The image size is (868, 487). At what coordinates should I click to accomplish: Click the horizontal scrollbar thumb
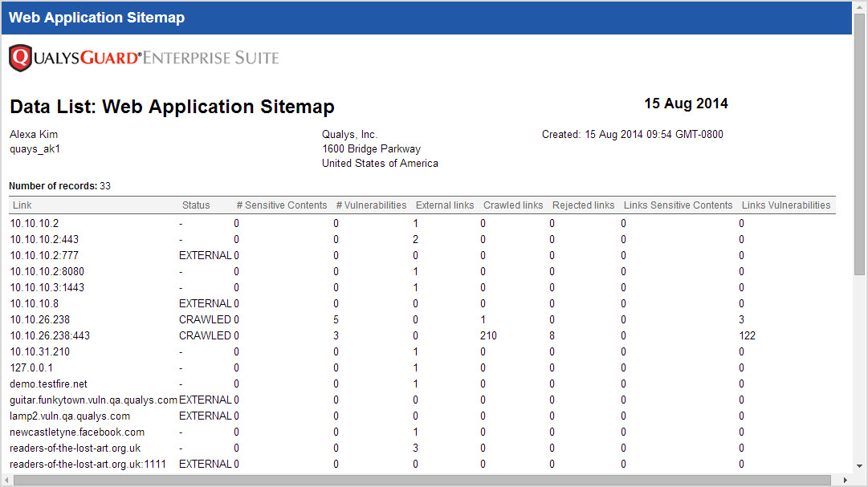(x=418, y=480)
